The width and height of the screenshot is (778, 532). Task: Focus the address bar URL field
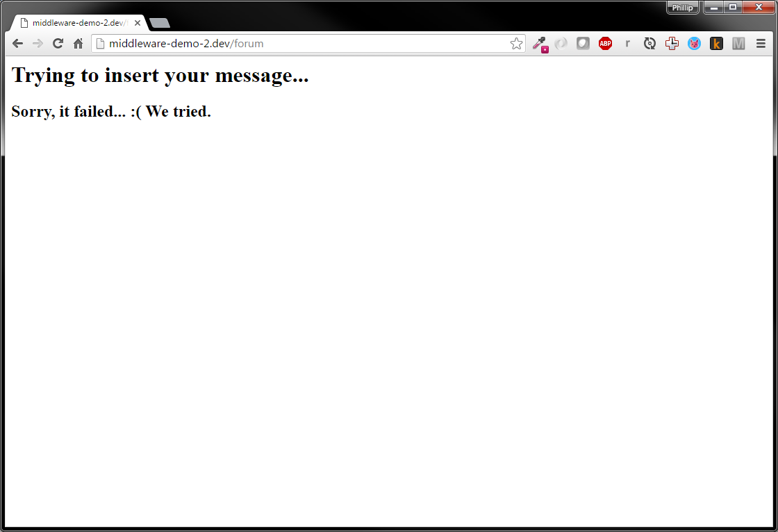pyautogui.click(x=308, y=44)
